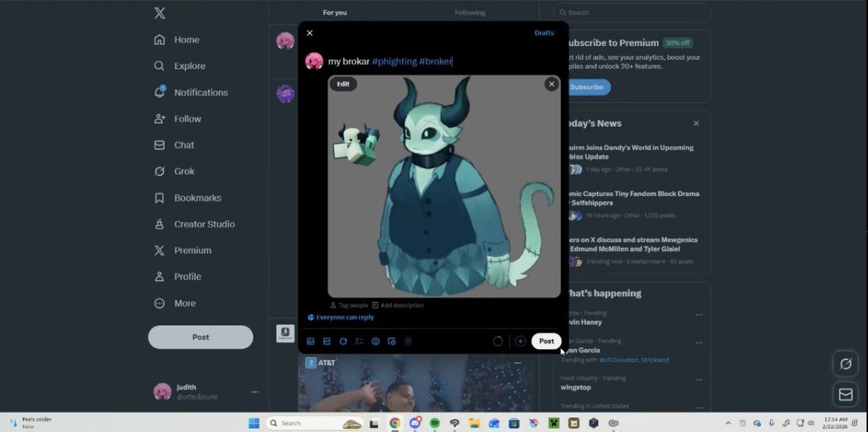
Task: Open more options on AT&T post
Action: pyautogui.click(x=517, y=363)
